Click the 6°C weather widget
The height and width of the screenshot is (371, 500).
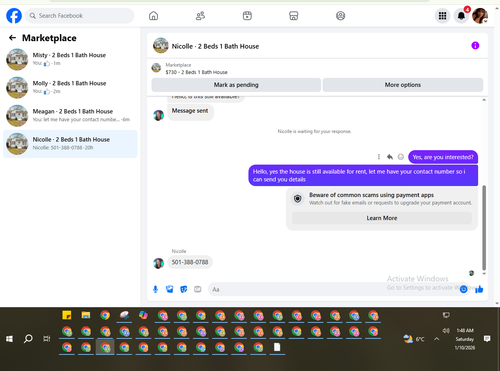click(x=414, y=339)
